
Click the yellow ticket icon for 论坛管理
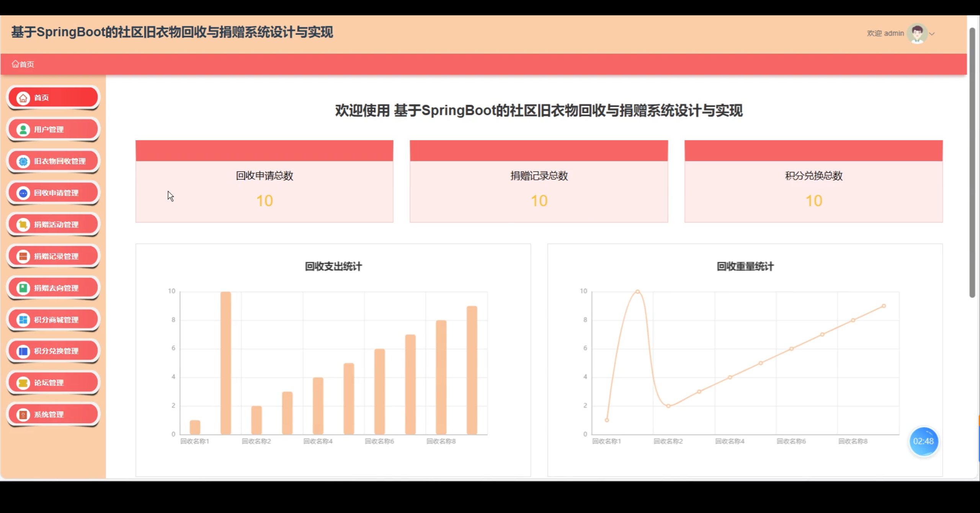coord(23,383)
